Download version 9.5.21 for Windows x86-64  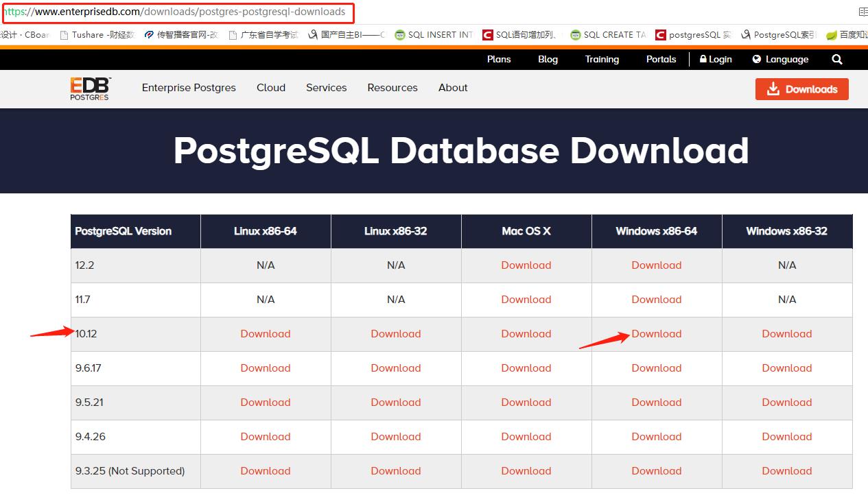[x=657, y=403]
